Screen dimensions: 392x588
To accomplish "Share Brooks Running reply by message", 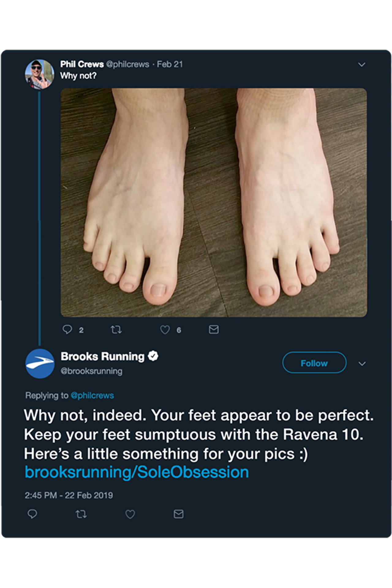I will click(179, 514).
